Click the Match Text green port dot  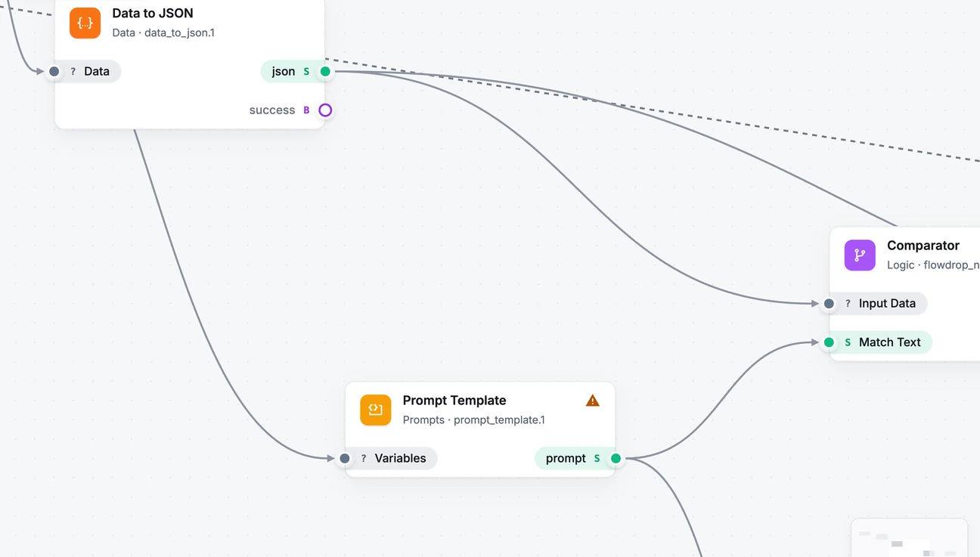830,342
